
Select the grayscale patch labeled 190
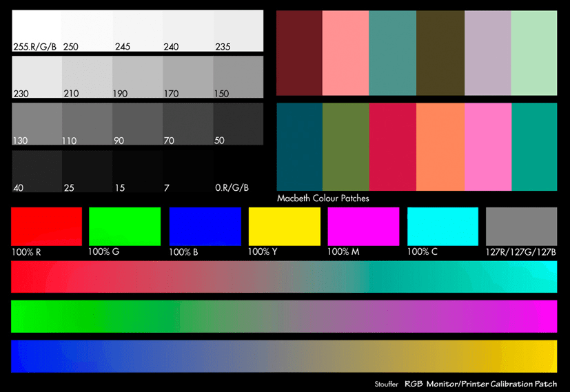137,74
